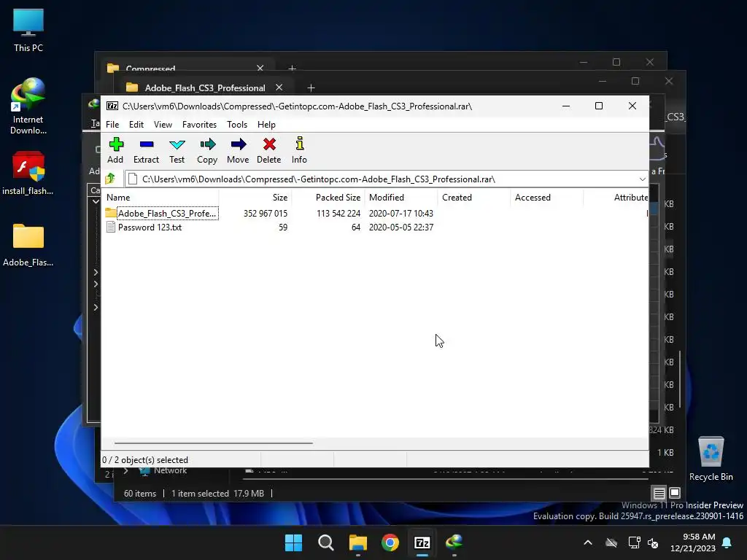Click the background window's vertical scrollbar
Screen dimensions: 747x560
coord(681,379)
